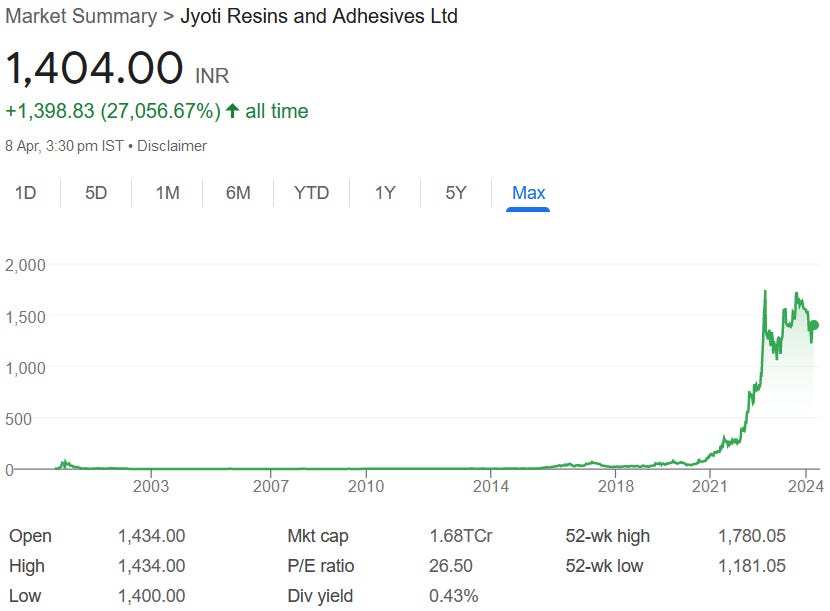Click the Div yield value 0.43%
The height and width of the screenshot is (611, 830).
click(453, 596)
